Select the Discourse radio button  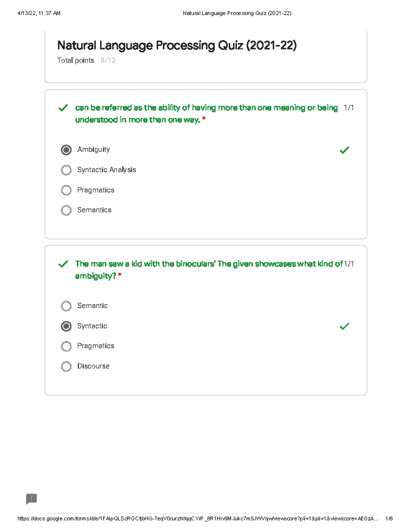tap(66, 366)
